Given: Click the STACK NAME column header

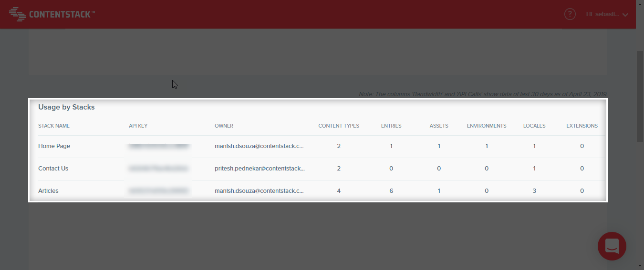Looking at the screenshot, I should coord(54,126).
